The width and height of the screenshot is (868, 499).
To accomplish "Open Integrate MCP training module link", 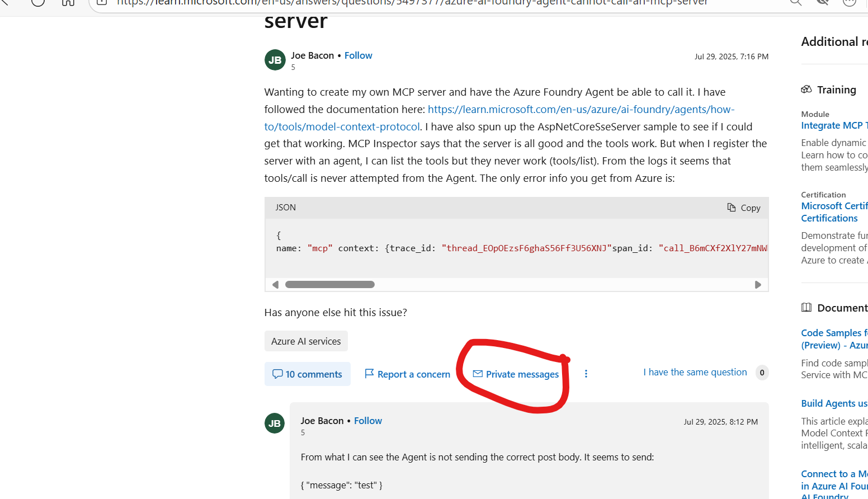I will (834, 125).
